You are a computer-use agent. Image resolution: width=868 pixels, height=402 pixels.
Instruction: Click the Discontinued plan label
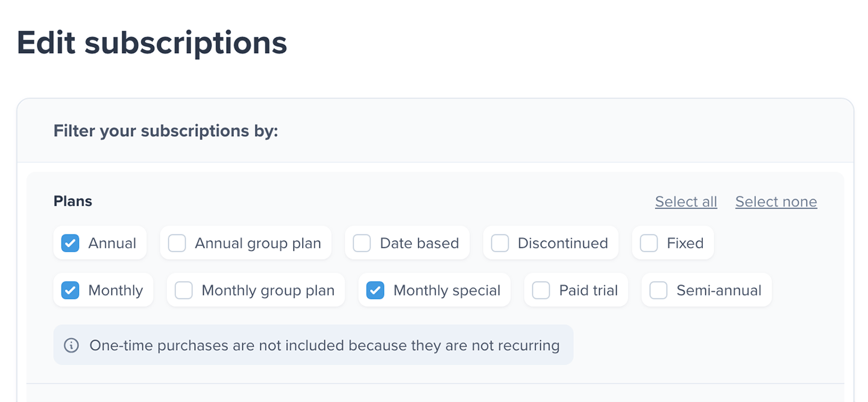[x=562, y=243]
